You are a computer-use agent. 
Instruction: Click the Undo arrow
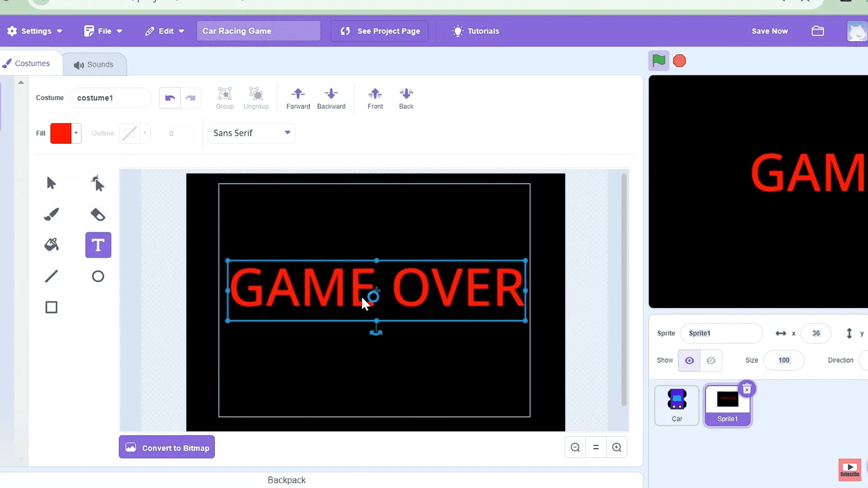click(170, 98)
